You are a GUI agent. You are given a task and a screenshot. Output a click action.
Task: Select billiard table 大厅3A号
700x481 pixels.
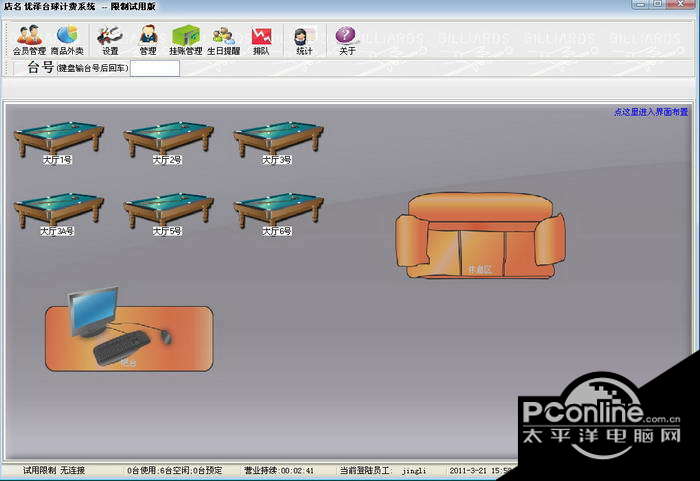tap(58, 214)
